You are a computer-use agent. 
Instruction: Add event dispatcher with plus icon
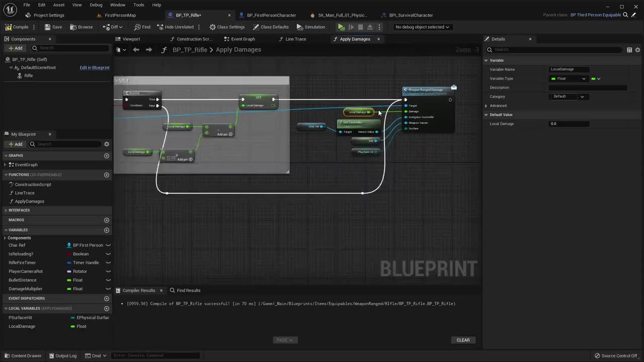click(x=106, y=299)
